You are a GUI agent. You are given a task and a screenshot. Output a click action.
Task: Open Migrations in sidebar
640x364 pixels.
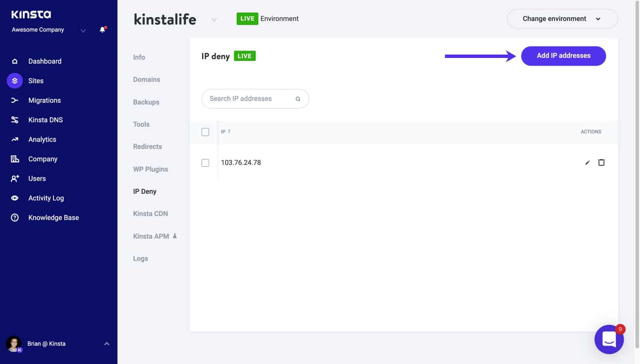[x=44, y=100]
